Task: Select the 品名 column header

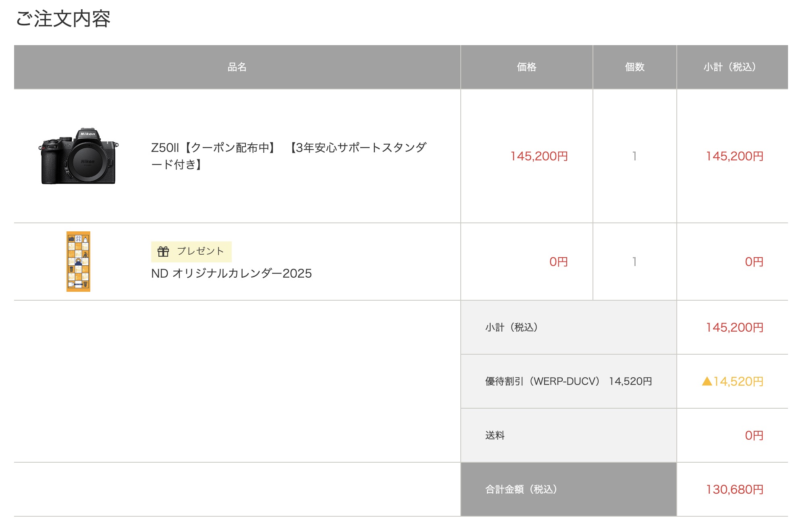Action: pos(237,67)
